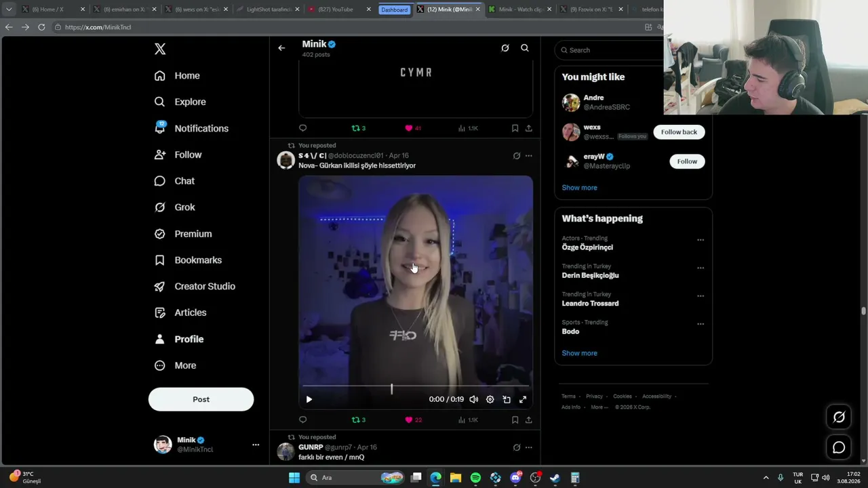
Task: Undo repost on the CYMR post
Action: point(359,128)
